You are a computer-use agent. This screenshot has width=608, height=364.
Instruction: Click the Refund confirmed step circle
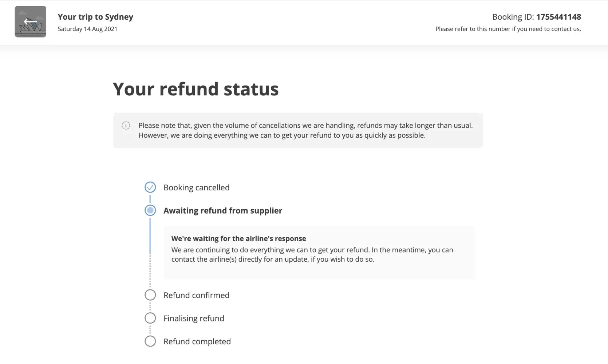[150, 295]
